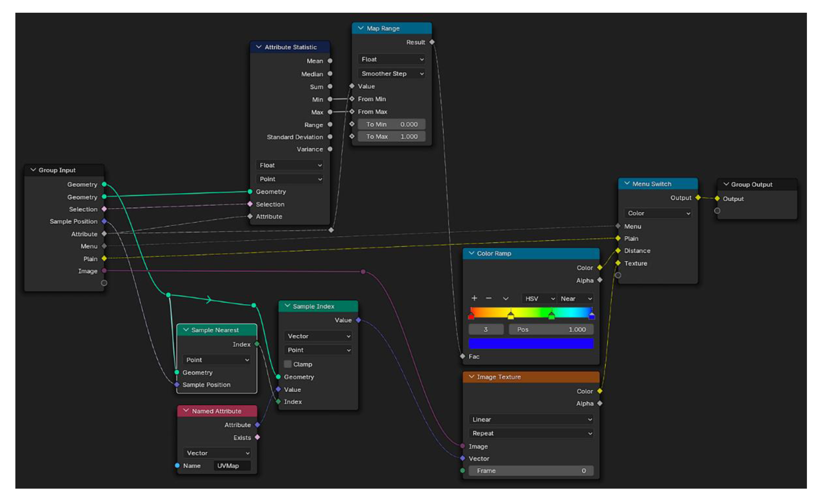Click the Named Attribute Exists output socket
This screenshot has height=504, width=823.
(x=257, y=437)
